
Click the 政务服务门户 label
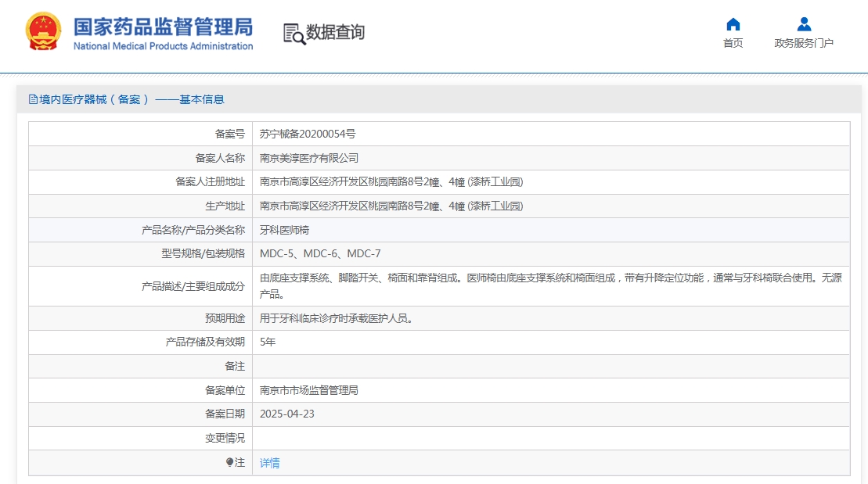click(x=804, y=43)
